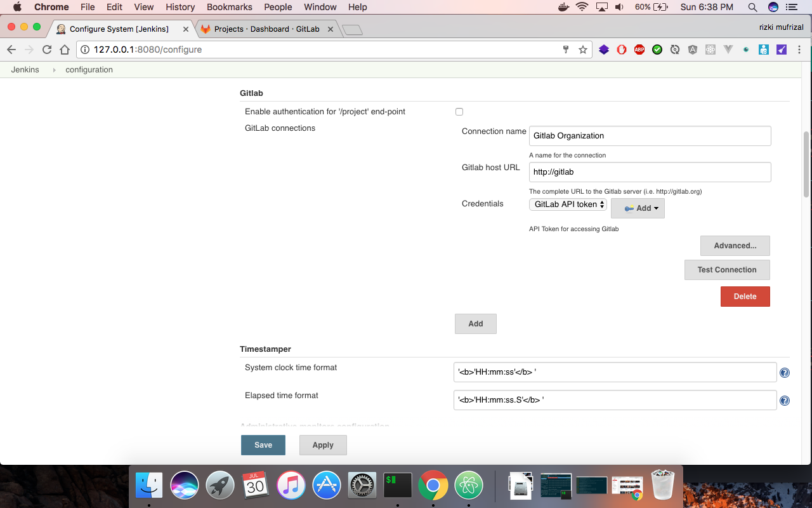Open the Angular Augury extension icon
The height and width of the screenshot is (508, 812).
pyautogui.click(x=693, y=50)
